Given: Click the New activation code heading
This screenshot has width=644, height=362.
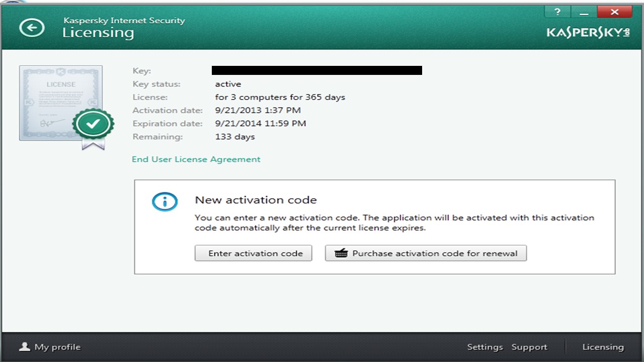Looking at the screenshot, I should click(x=256, y=200).
